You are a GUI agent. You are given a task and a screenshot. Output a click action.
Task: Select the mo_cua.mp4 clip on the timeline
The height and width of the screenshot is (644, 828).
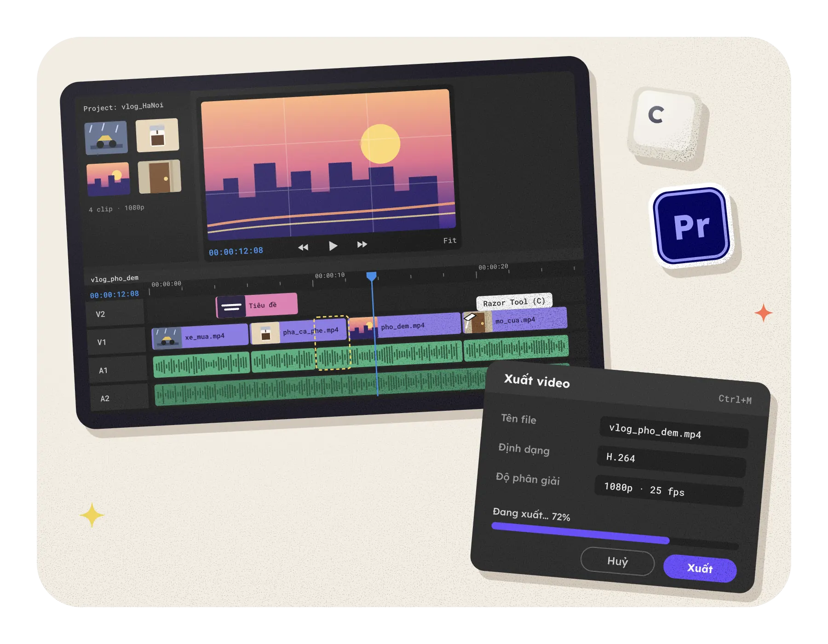(515, 320)
